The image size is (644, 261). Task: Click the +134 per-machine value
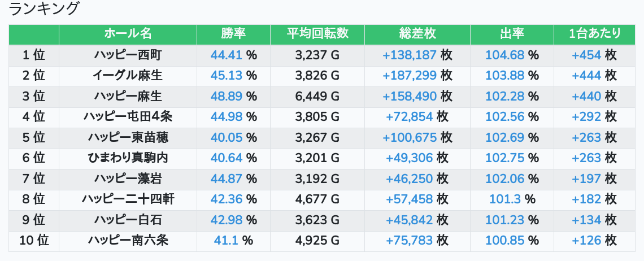586,220
